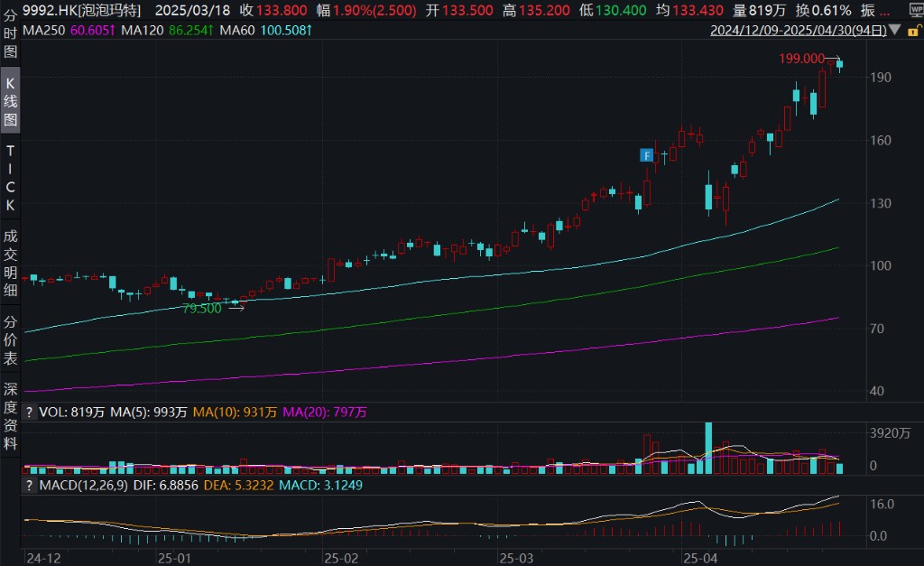Open 成交明细 trade details tab
924x566 pixels.
(x=11, y=262)
